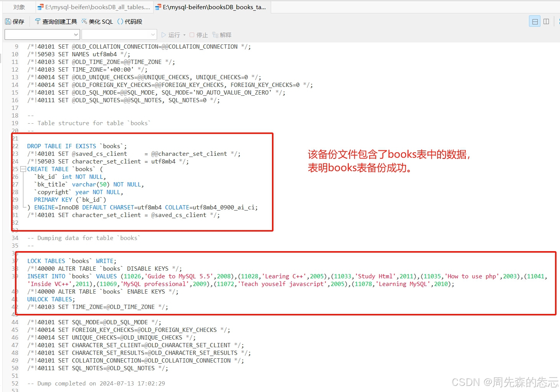The height and width of the screenshot is (392, 560).
Task: Click the 'LOCK TABLES `books` WRITE;' line
Action: (x=72, y=261)
